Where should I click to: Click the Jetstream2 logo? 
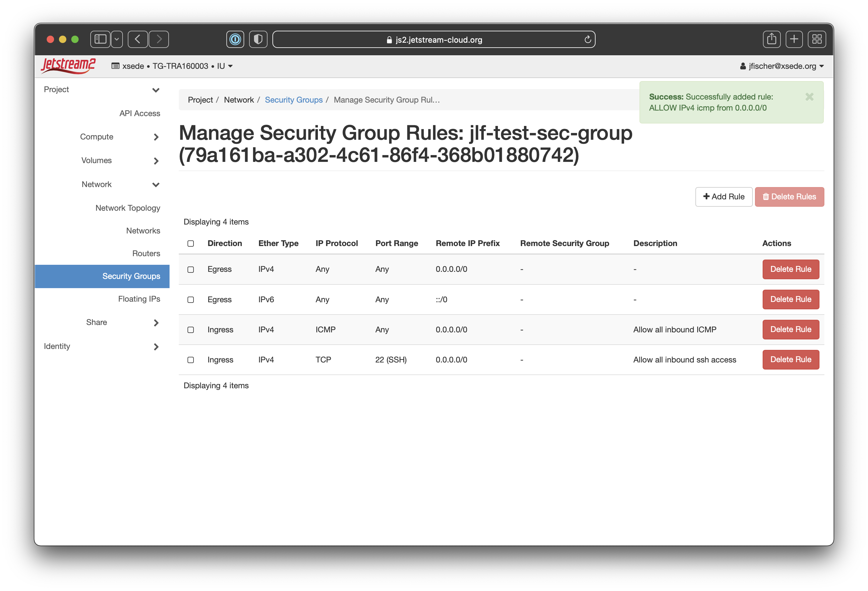(68, 66)
